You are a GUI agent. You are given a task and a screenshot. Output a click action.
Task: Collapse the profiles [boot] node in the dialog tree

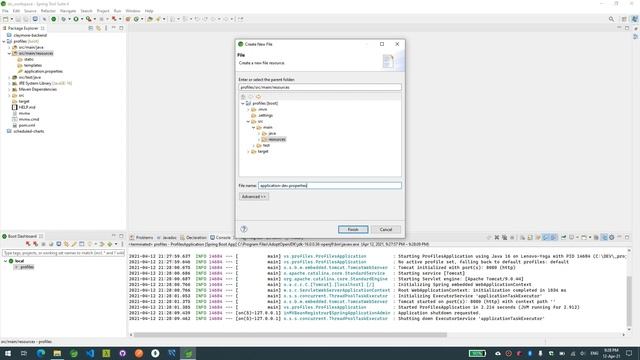[242, 103]
